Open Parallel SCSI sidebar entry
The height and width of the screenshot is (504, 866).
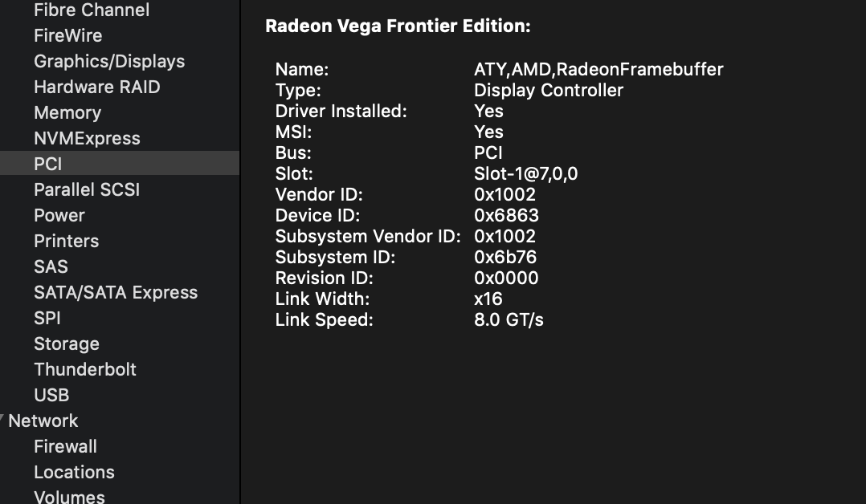pyautogui.click(x=86, y=190)
